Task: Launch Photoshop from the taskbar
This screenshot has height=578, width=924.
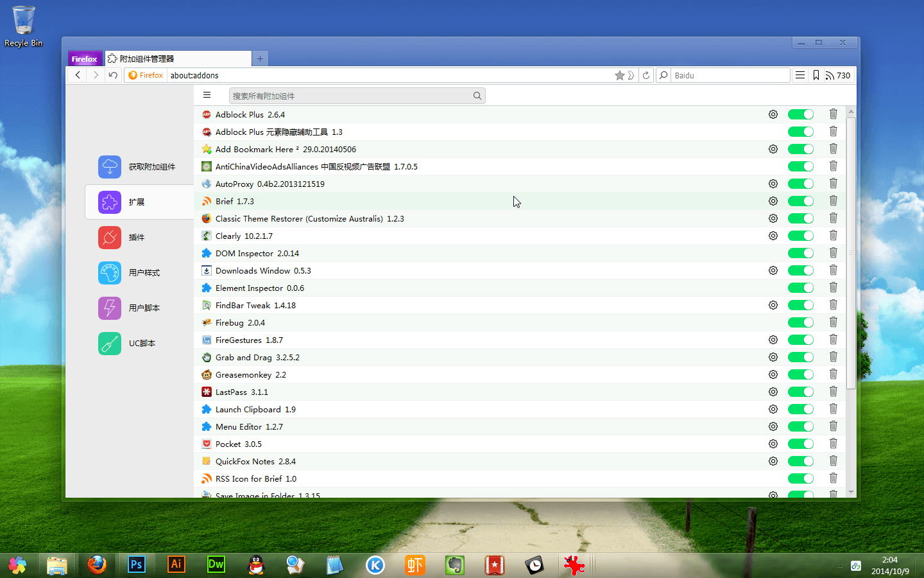Action: 137,565
